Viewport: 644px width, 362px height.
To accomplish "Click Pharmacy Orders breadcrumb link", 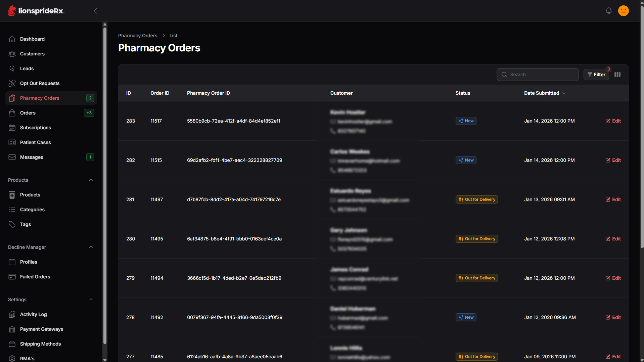I will click(x=138, y=36).
